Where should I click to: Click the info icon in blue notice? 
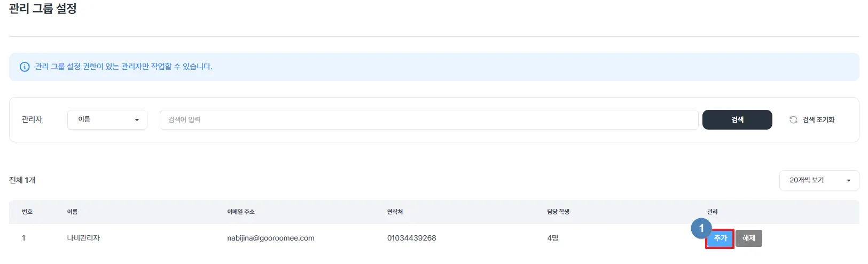[x=25, y=67]
